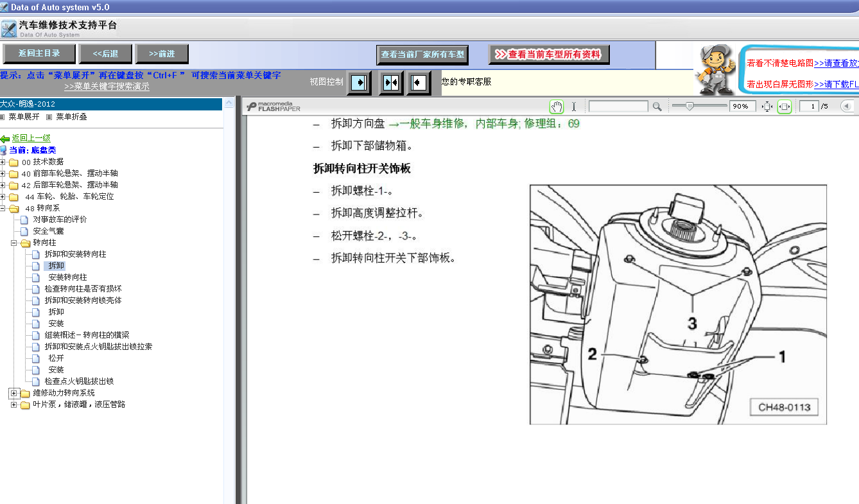This screenshot has width=859, height=504.
Task: Click the magnifier search icon in FlashPaper
Action: [657, 107]
